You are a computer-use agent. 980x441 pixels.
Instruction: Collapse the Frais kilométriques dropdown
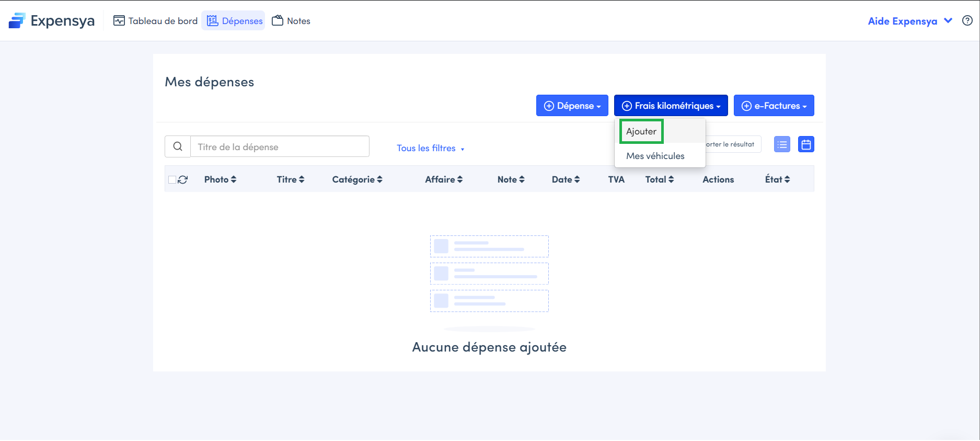coord(671,106)
